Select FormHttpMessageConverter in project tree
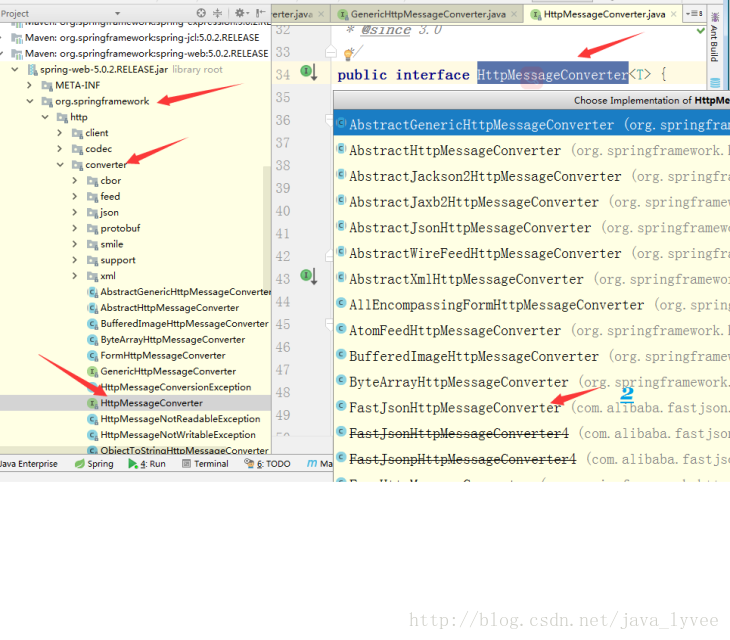 pos(163,355)
